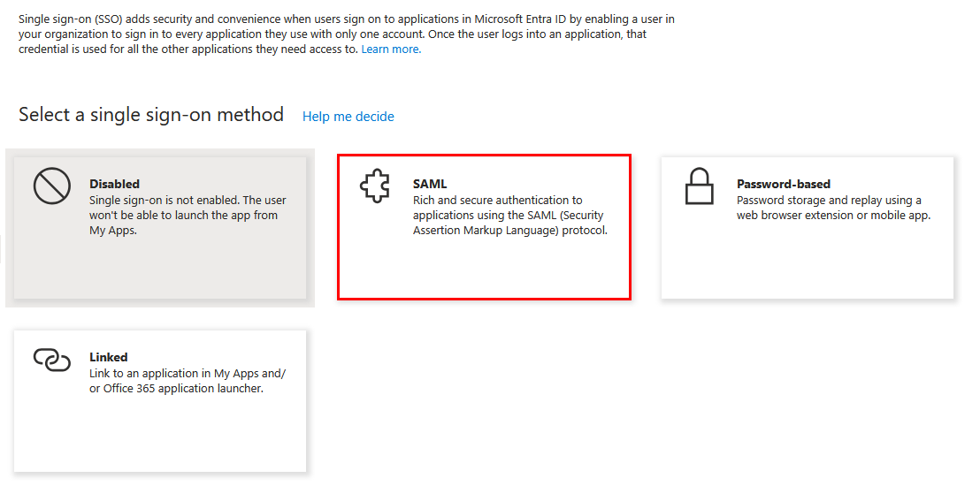Image resolution: width=980 pixels, height=501 pixels.
Task: Click the Linked chain icon
Action: point(51,359)
